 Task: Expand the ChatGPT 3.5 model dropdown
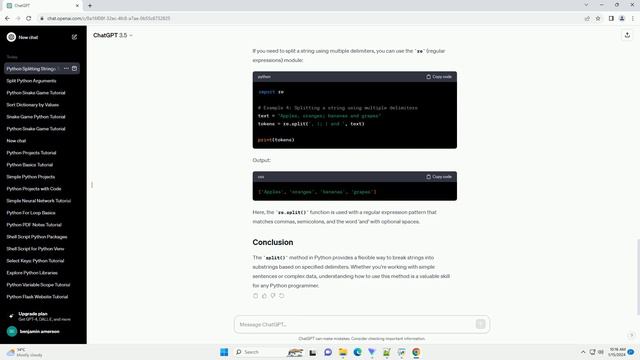click(113, 36)
